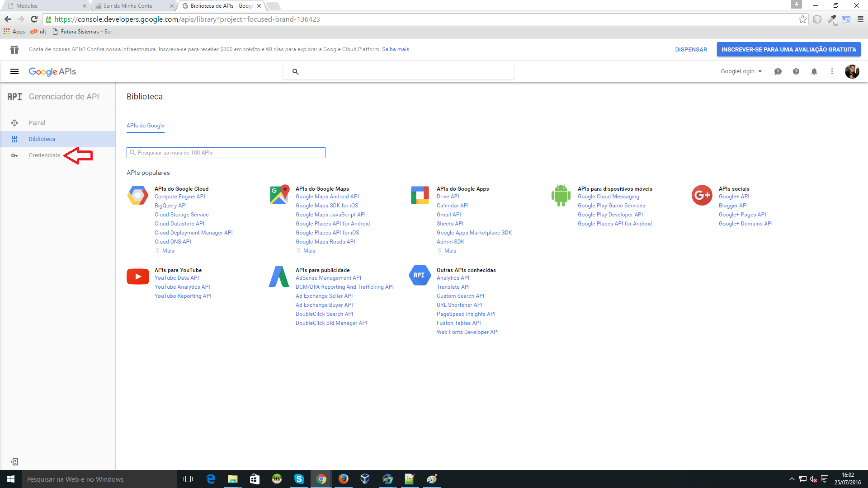
Task: Click the Google Apps logo icon
Action: pos(420,195)
